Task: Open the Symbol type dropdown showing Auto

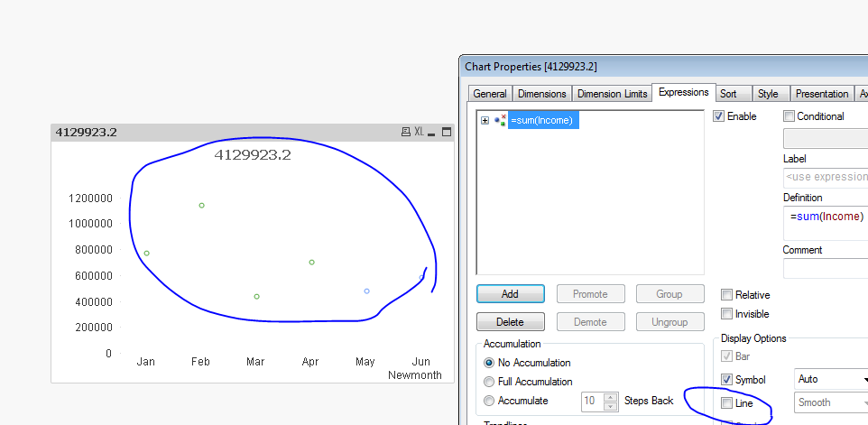Action: click(x=831, y=380)
